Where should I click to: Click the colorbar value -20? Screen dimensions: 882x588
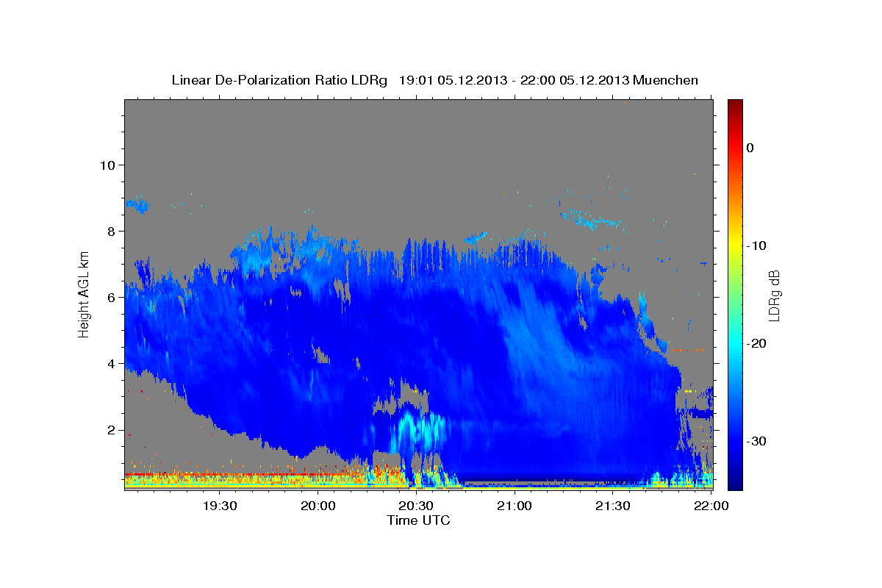[757, 343]
